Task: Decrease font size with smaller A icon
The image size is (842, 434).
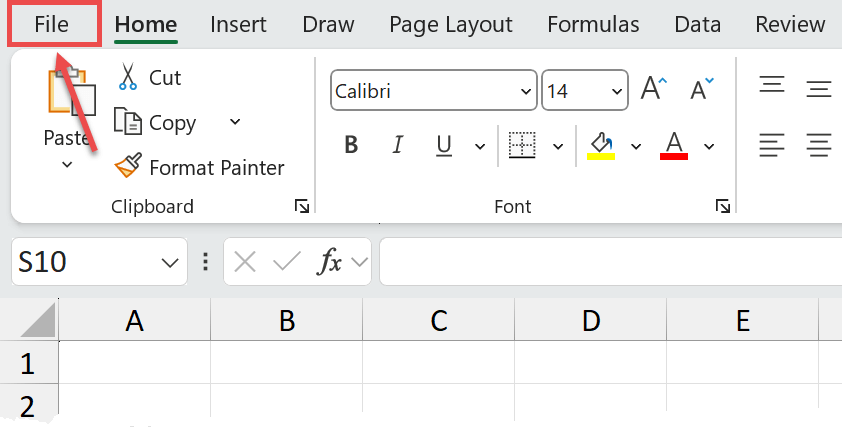Action: click(x=703, y=90)
